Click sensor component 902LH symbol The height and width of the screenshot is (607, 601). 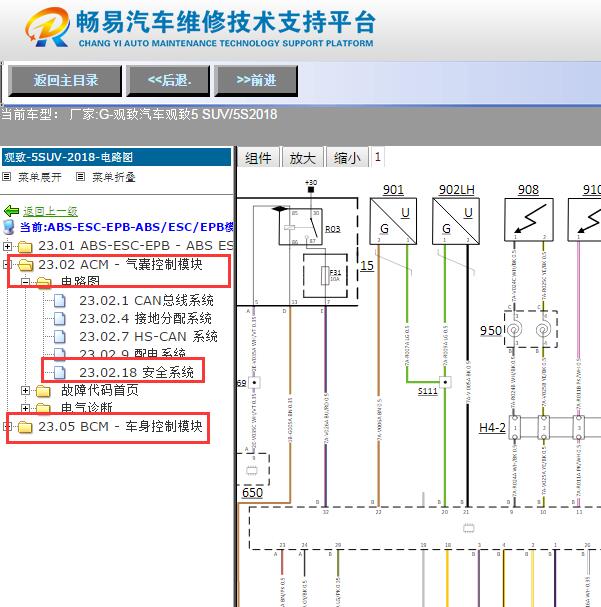pyautogui.click(x=456, y=221)
